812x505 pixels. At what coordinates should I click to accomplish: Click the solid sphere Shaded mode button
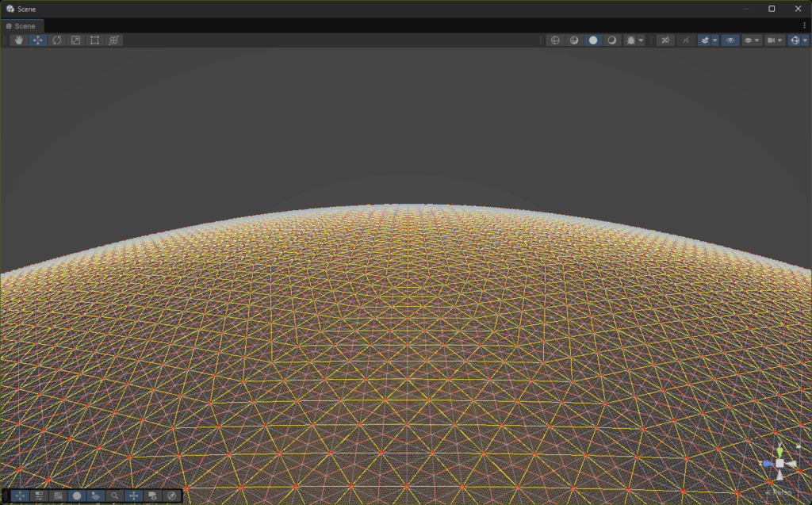592,40
